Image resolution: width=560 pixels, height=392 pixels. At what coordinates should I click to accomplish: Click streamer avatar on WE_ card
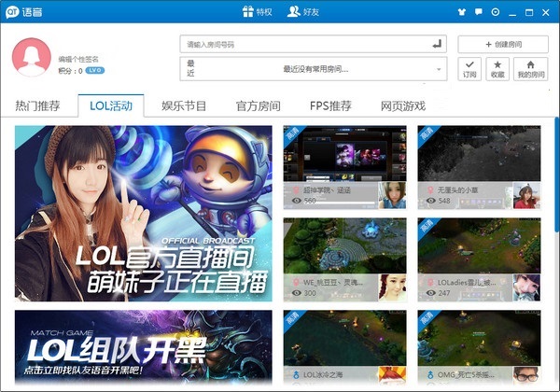(x=392, y=287)
